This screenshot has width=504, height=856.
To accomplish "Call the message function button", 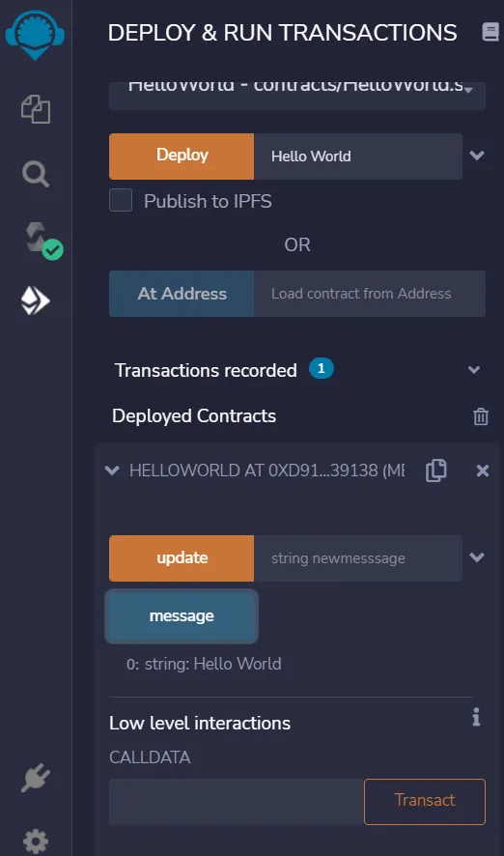I will (x=182, y=616).
